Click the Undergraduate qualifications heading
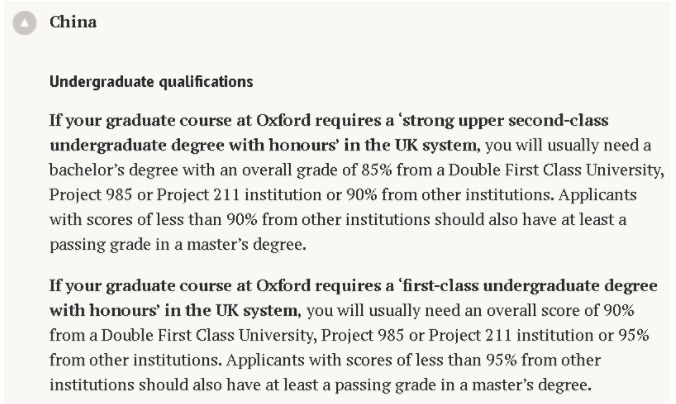This screenshot has width=676, height=404. coord(151,81)
